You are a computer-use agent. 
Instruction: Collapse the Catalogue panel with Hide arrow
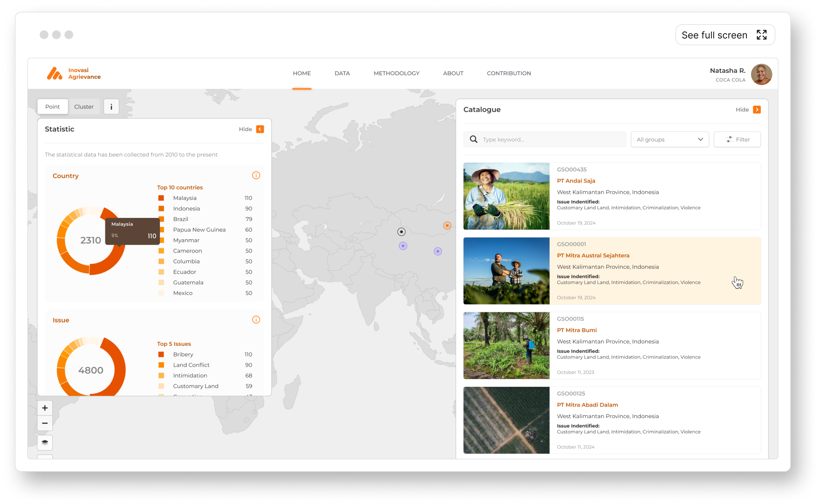coord(757,110)
